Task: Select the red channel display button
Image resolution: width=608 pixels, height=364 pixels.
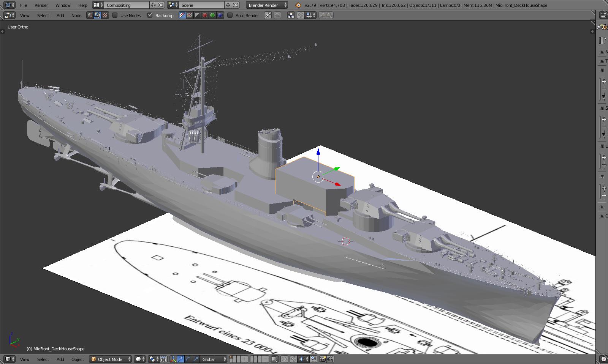Action: pyautogui.click(x=205, y=16)
